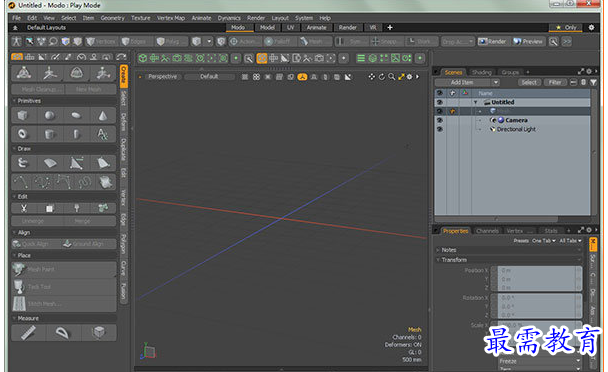Click the Split scissors edit tool
Image resolution: width=608 pixels, height=372 pixels.
[x=24, y=208]
